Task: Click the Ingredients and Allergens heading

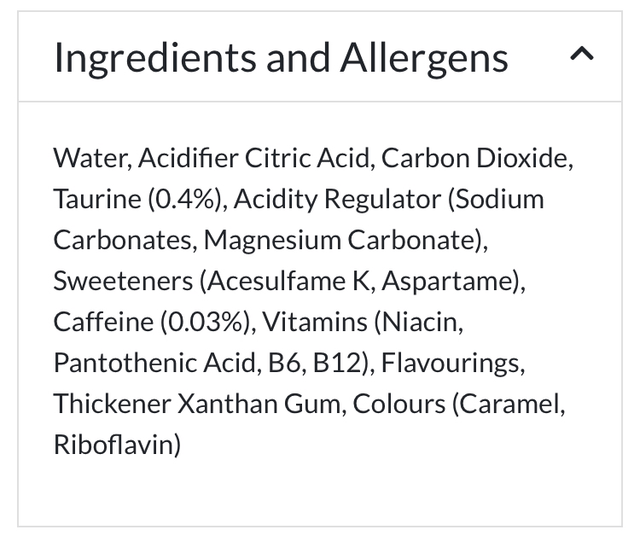Action: [280, 58]
